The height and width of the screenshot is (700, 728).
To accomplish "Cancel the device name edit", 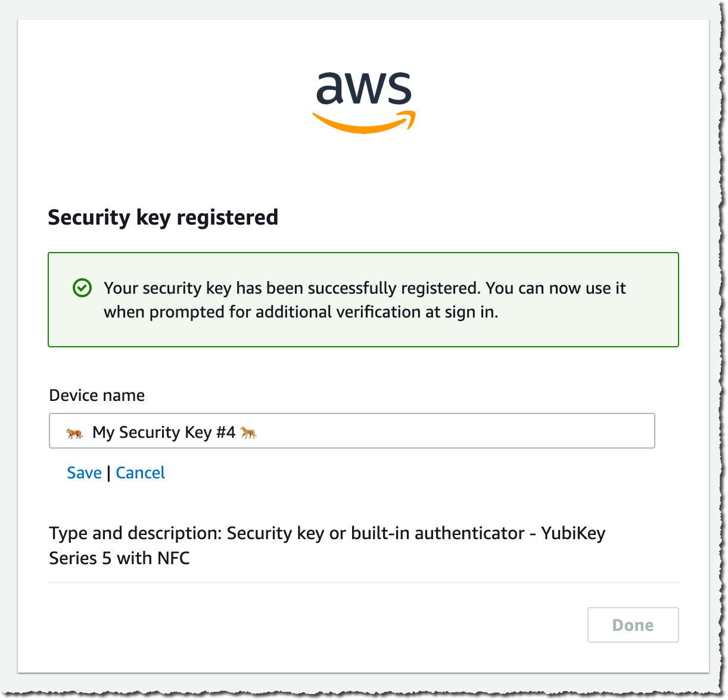I will pyautogui.click(x=140, y=473).
